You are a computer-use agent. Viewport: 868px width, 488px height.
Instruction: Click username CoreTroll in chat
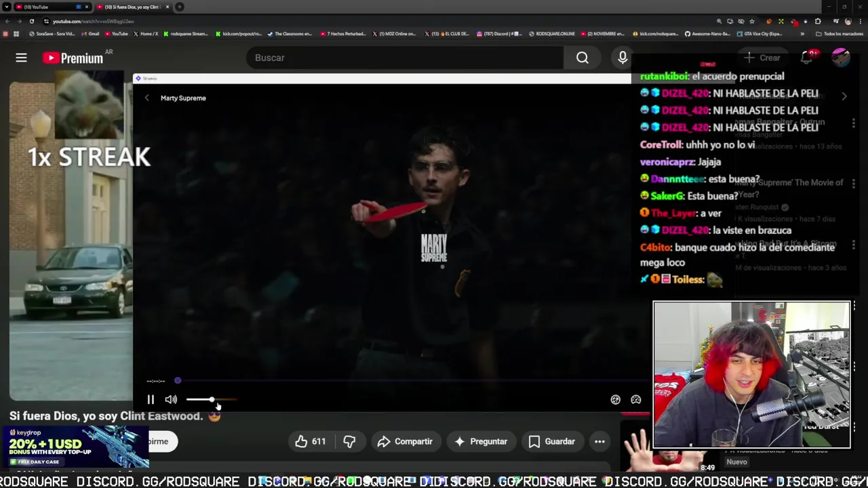point(661,144)
